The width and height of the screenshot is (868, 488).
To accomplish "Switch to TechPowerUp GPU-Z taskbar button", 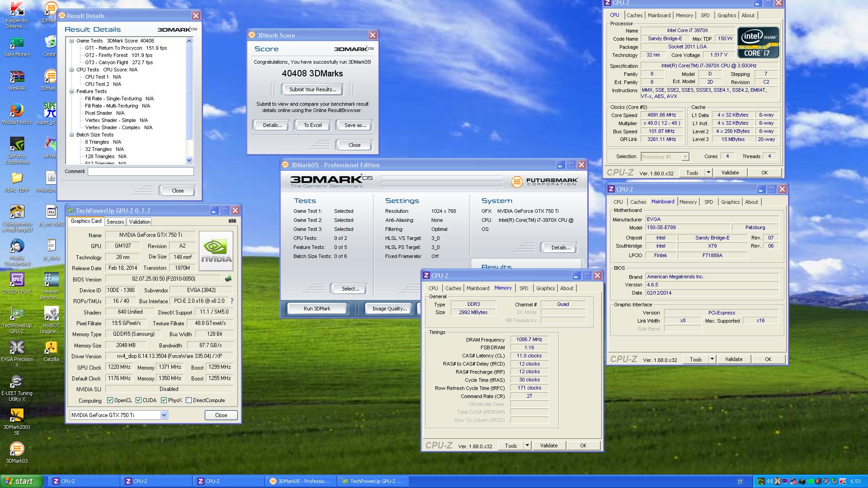I will point(373,481).
